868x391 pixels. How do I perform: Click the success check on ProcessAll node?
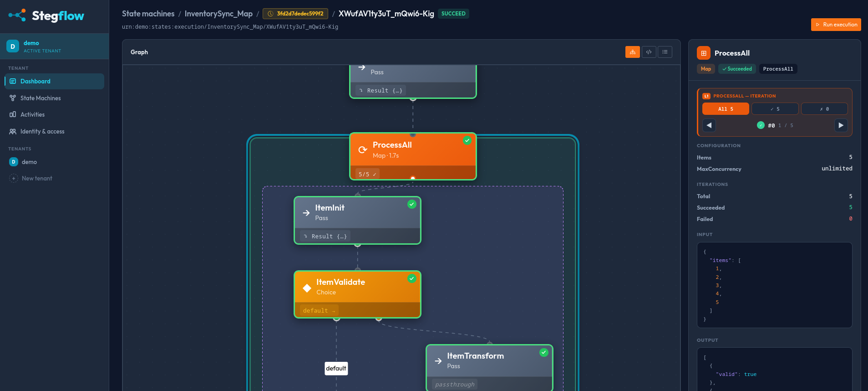coord(467,140)
